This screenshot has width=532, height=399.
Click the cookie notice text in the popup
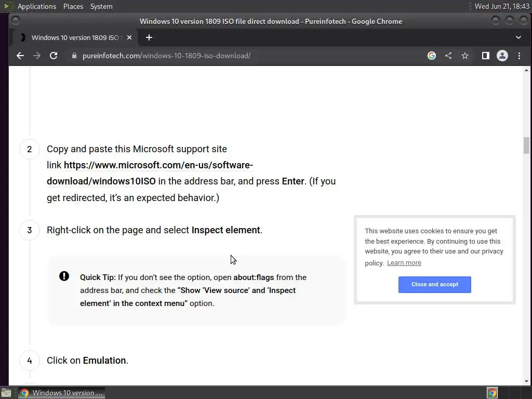pos(434,247)
